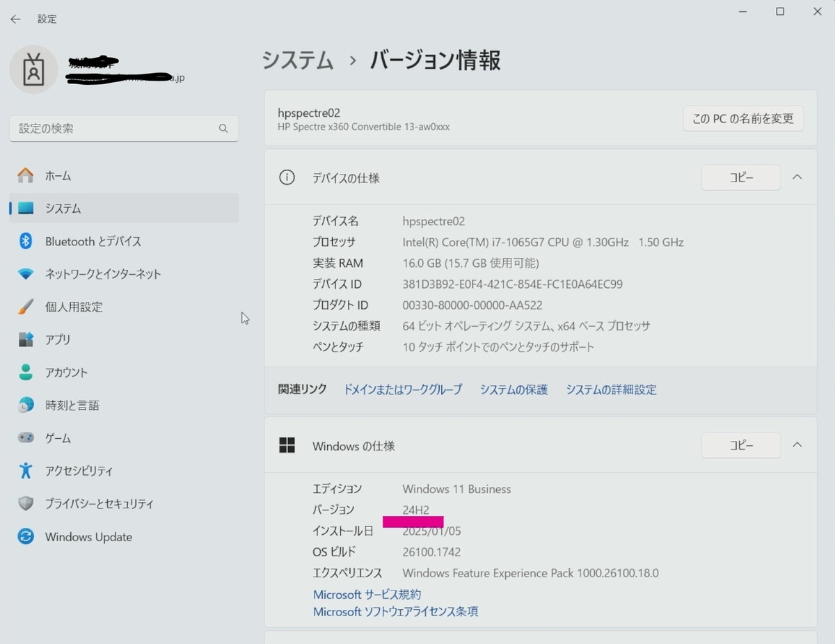Screen dimensions: 835x644
Task: Select the アプリ sidebar entry
Action: click(124, 339)
